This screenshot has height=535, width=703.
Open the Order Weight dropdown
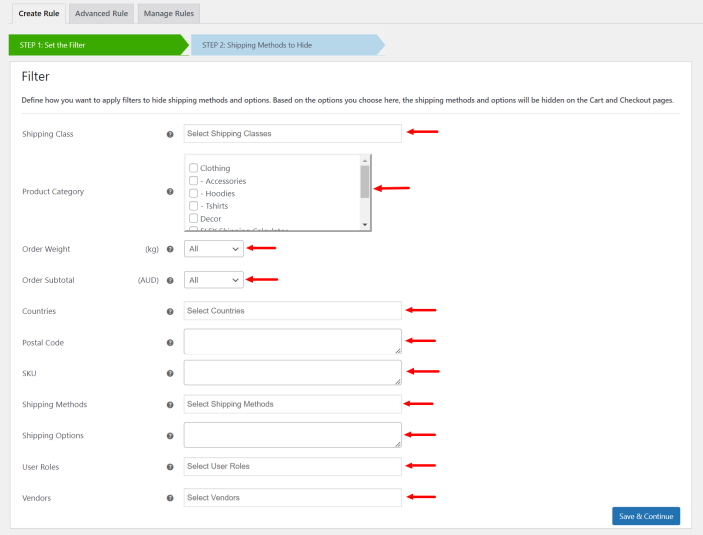pyautogui.click(x=213, y=248)
